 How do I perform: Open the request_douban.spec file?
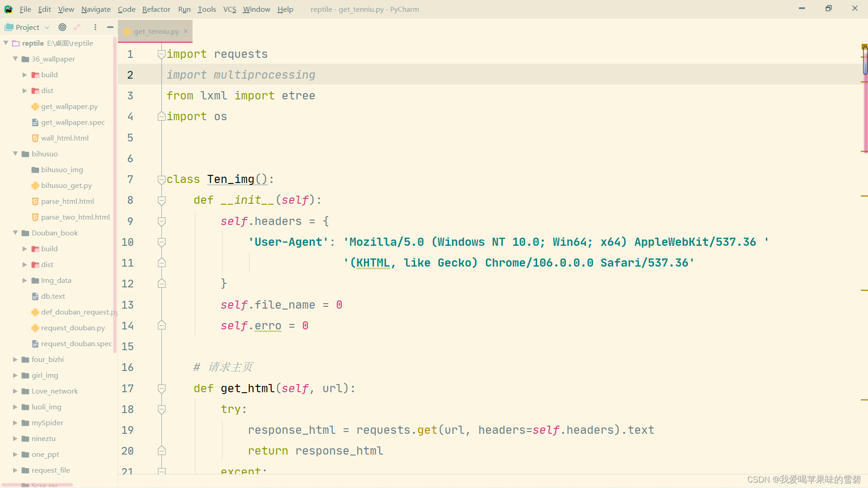76,343
